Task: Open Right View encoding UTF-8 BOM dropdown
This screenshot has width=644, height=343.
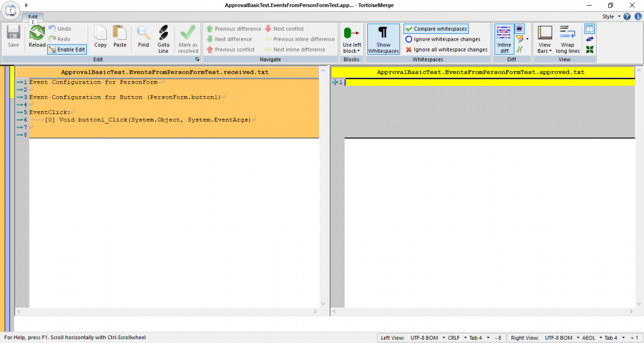Action: [x=562, y=338]
